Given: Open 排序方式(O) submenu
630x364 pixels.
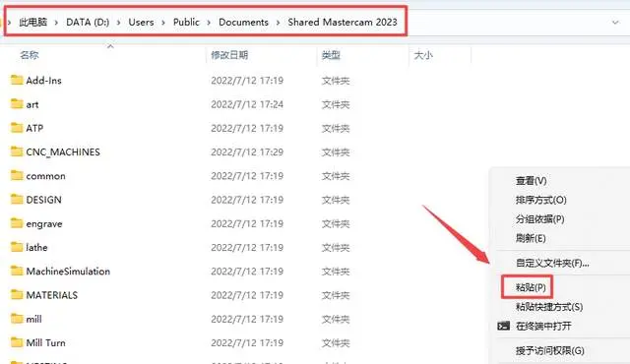Looking at the screenshot, I should 541,200.
